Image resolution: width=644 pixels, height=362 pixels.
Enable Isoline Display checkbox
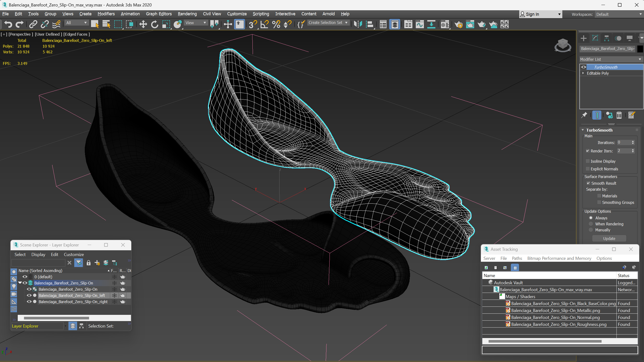[x=588, y=161]
